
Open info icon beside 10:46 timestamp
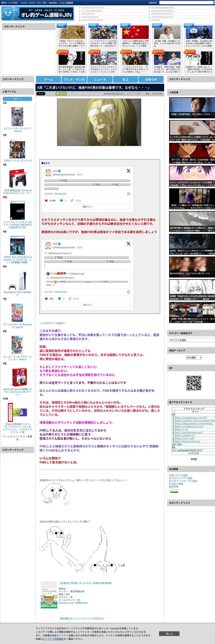128,194
